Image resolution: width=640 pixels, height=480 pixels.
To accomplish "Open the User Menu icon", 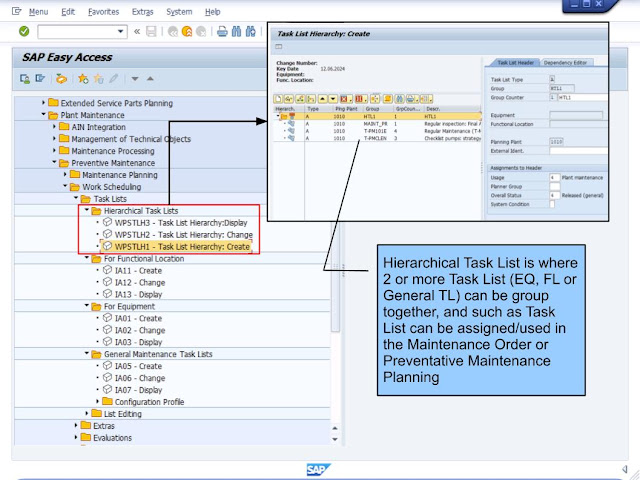I will (24, 78).
